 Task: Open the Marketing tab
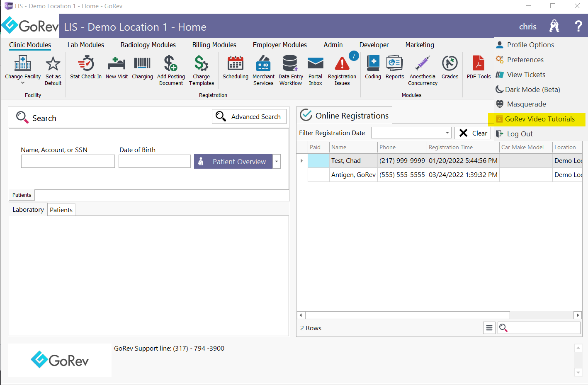420,45
